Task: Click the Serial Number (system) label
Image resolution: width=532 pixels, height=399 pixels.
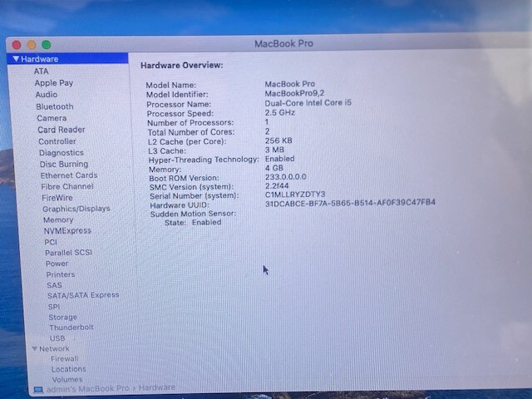Action: (195, 196)
